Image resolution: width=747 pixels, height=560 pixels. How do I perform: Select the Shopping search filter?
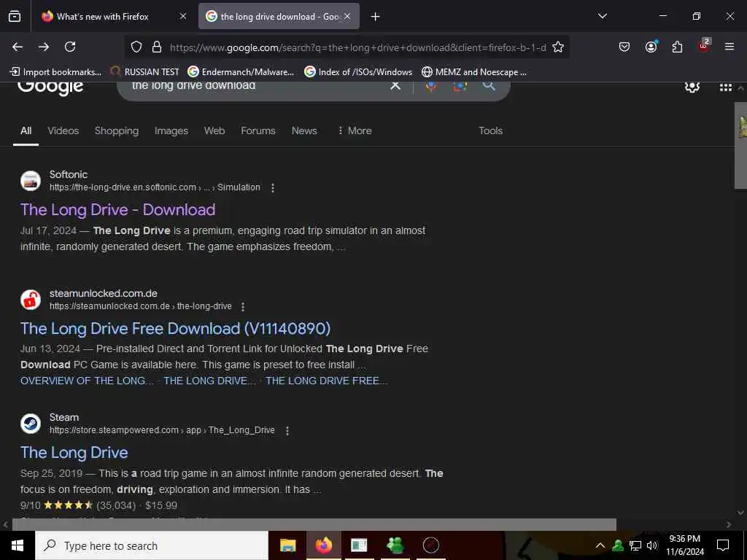point(116,131)
